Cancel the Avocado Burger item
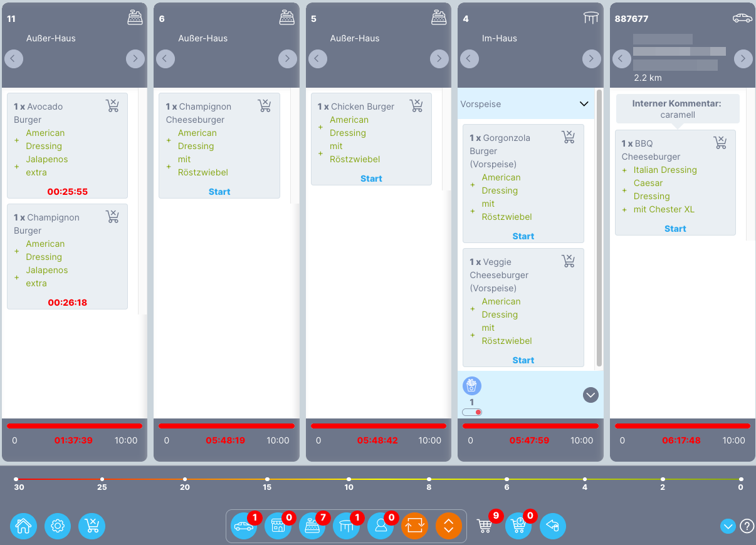This screenshot has height=545, width=756. point(112,106)
